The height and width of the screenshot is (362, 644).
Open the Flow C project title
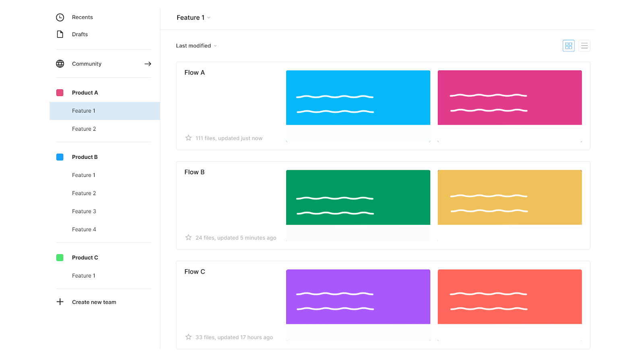click(195, 271)
